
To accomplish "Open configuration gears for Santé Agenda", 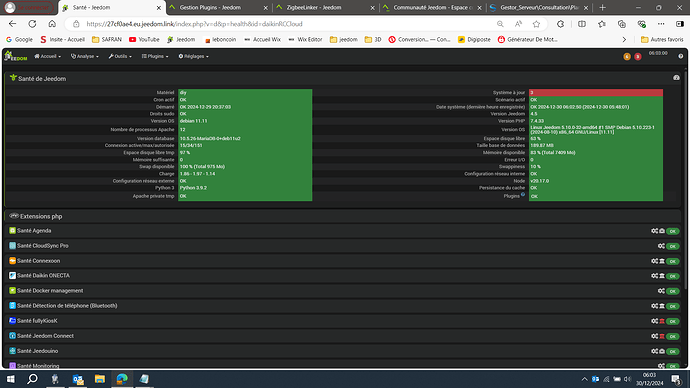I will [x=654, y=231].
